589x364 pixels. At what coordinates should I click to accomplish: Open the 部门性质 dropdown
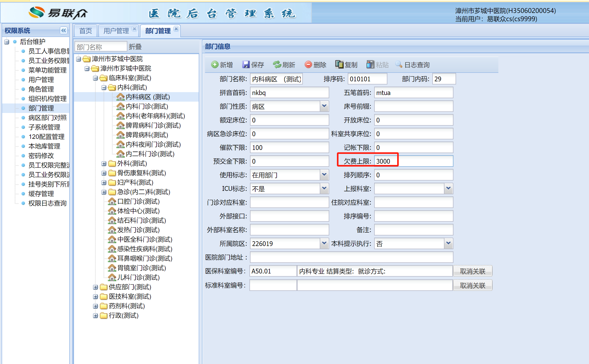point(324,106)
